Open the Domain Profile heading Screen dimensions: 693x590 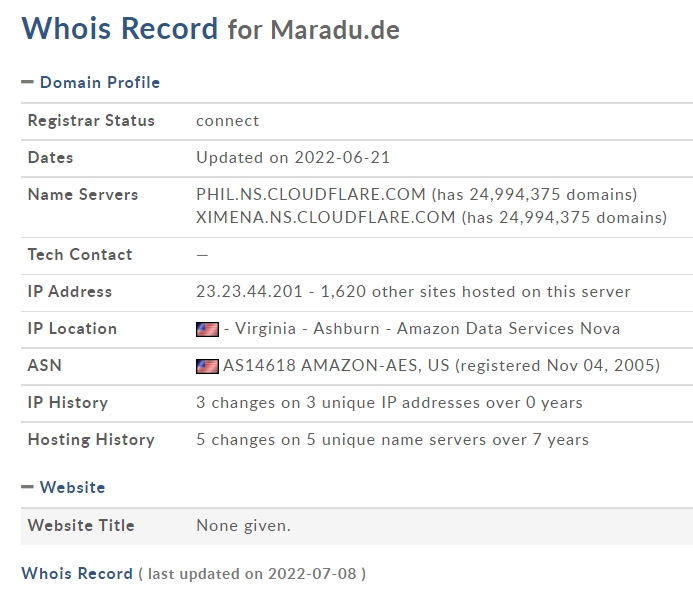click(100, 82)
